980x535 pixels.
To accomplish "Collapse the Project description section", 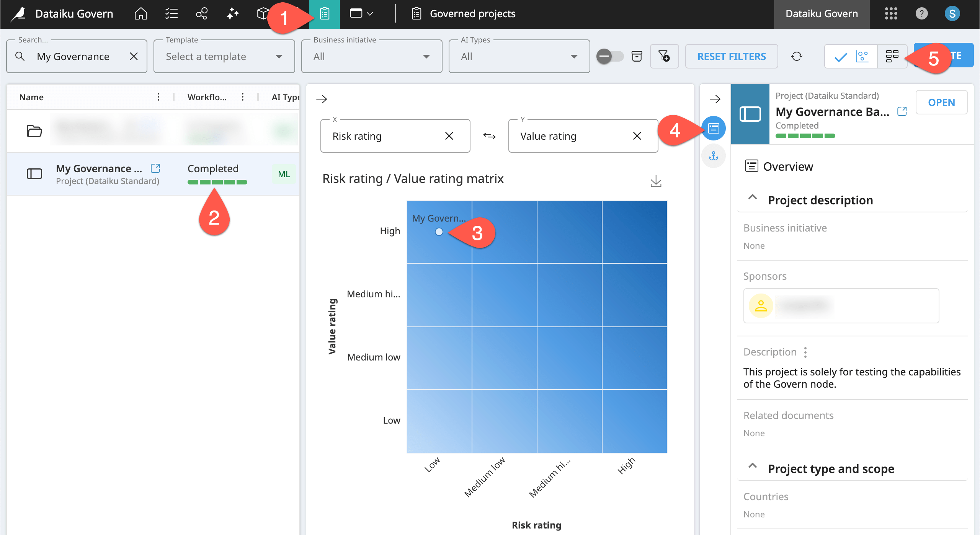I will coord(753,198).
